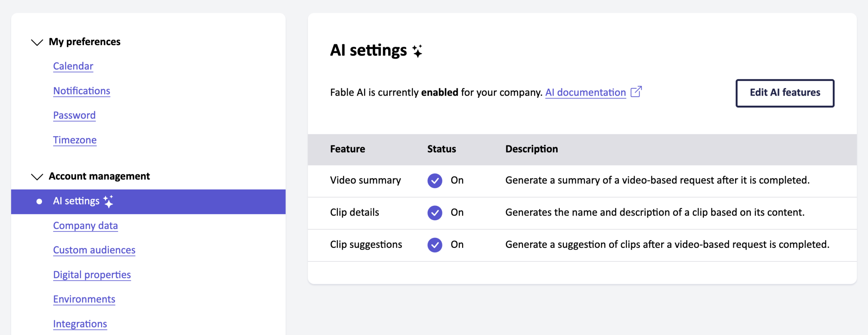This screenshot has width=868, height=335.
Task: Click the AI settings page heading
Action: tap(369, 51)
